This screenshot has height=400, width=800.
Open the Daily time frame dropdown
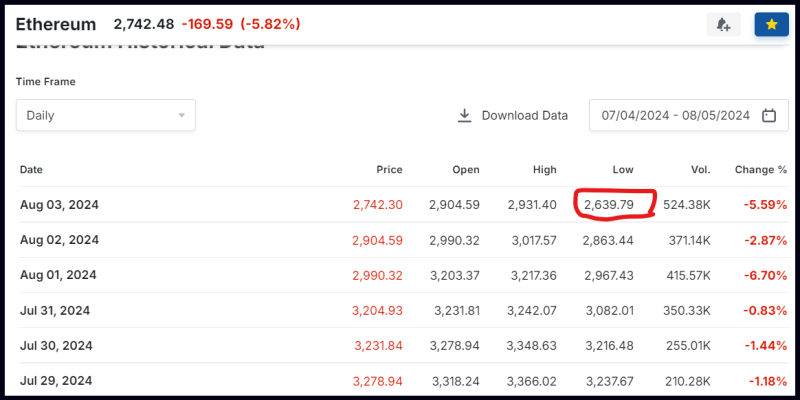(106, 115)
